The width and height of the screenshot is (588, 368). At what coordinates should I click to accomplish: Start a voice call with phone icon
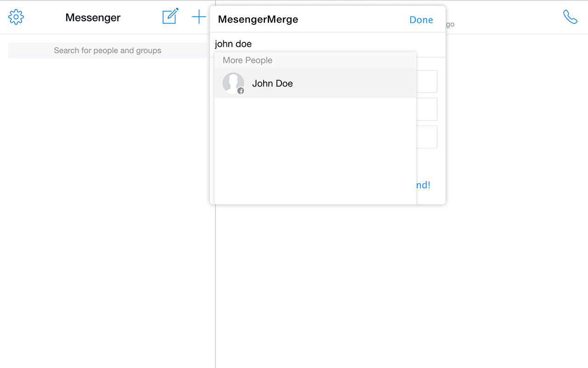tap(570, 17)
